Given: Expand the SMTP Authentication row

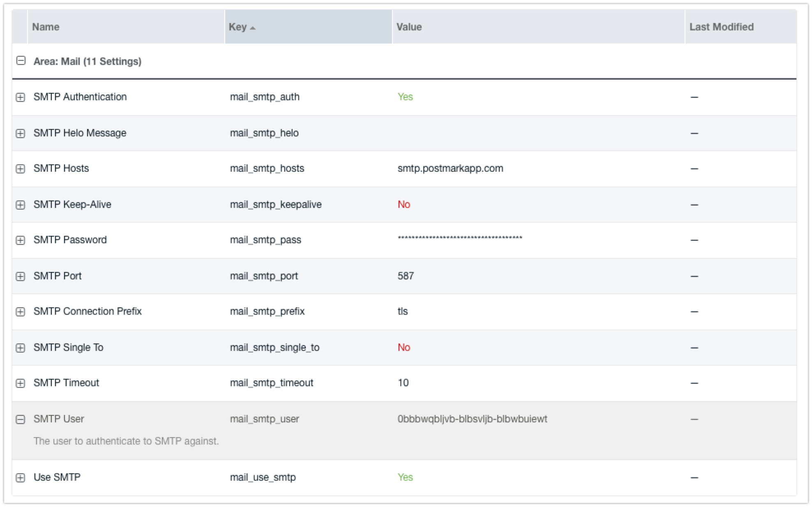Looking at the screenshot, I should [20, 97].
